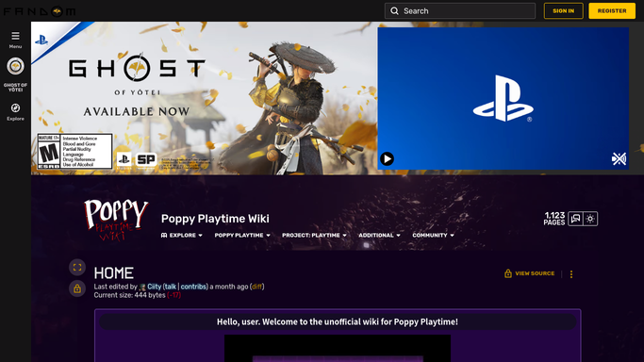Image resolution: width=644 pixels, height=362 pixels.
Task: Click the AVAILABLE NOW ad text
Action: click(x=137, y=111)
